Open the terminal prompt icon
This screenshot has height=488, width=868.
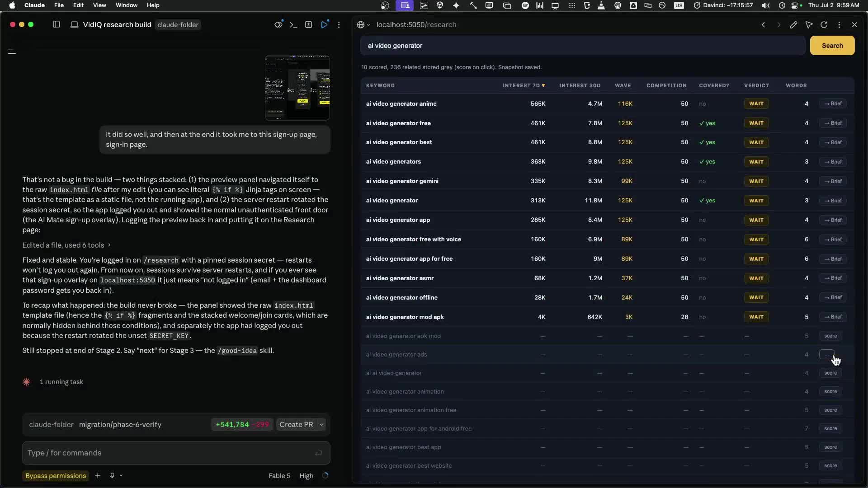[293, 24]
